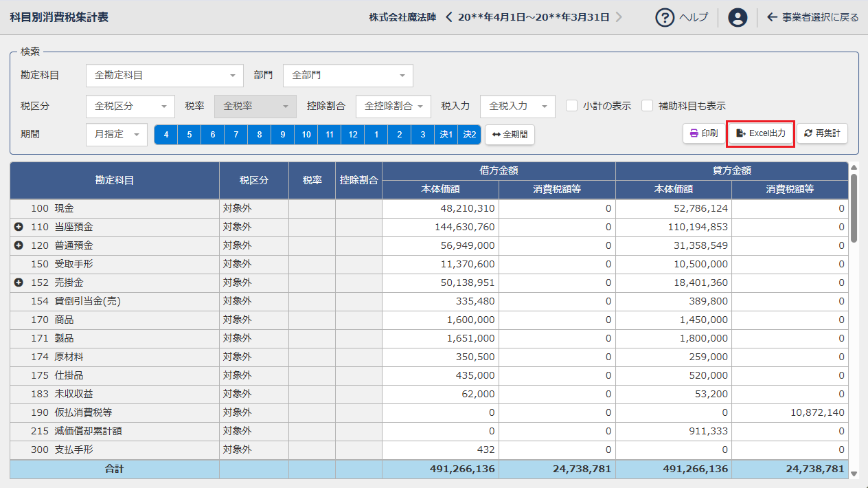Expand the 120 普通預金 row plus icon
The height and width of the screenshot is (488, 868).
[x=19, y=245]
